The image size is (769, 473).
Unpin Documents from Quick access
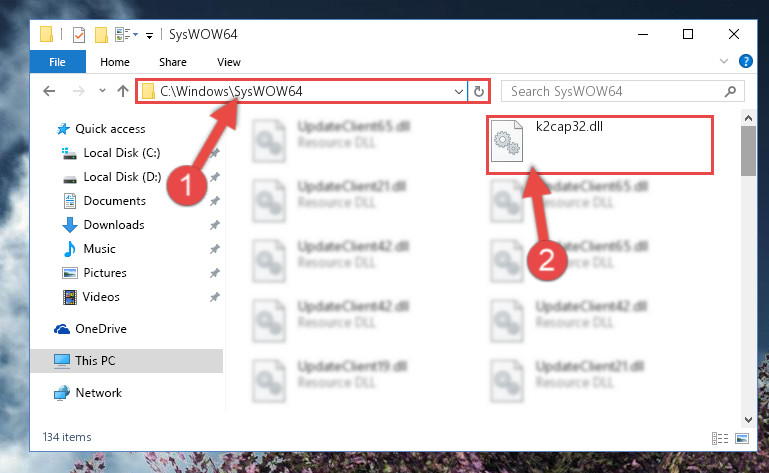click(x=214, y=201)
